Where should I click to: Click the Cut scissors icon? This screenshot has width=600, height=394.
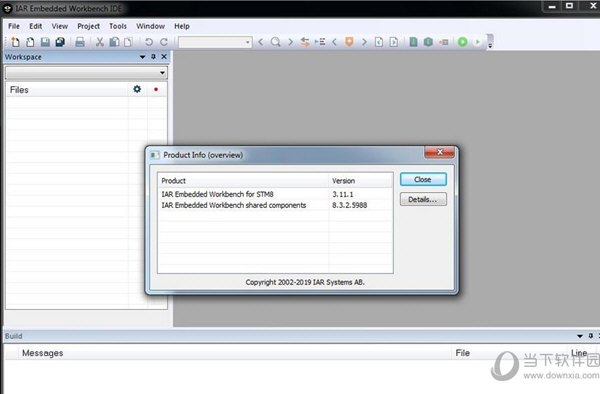click(100, 42)
